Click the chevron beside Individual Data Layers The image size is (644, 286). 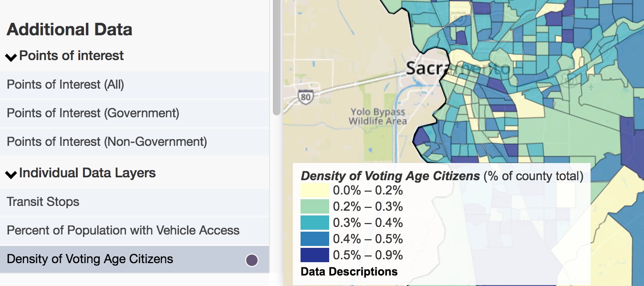tap(10, 174)
